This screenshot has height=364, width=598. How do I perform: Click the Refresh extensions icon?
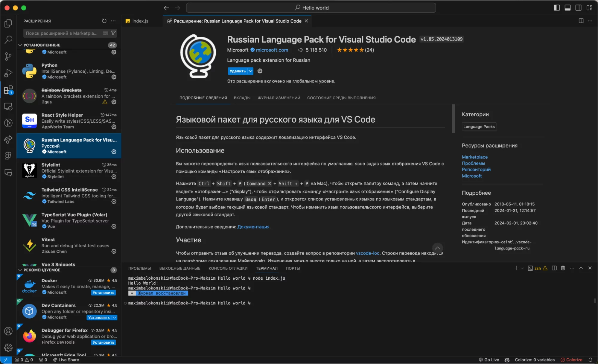point(104,21)
